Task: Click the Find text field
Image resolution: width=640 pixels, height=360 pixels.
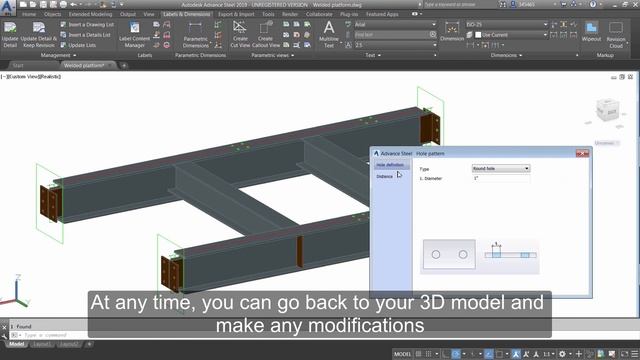Action: 391,35
